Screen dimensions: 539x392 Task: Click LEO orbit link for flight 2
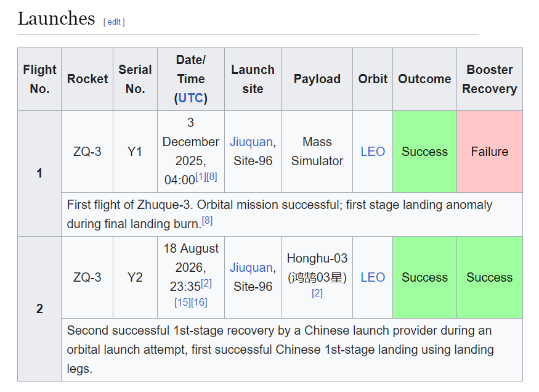(x=373, y=277)
